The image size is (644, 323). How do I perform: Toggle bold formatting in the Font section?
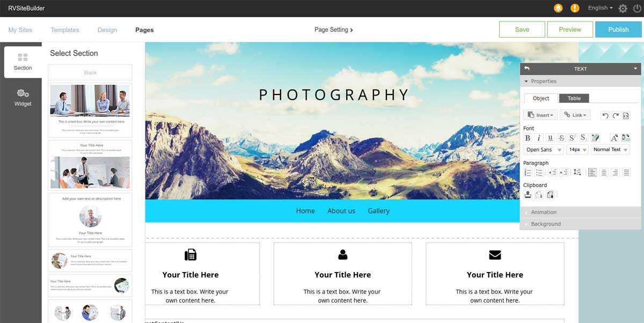point(528,137)
